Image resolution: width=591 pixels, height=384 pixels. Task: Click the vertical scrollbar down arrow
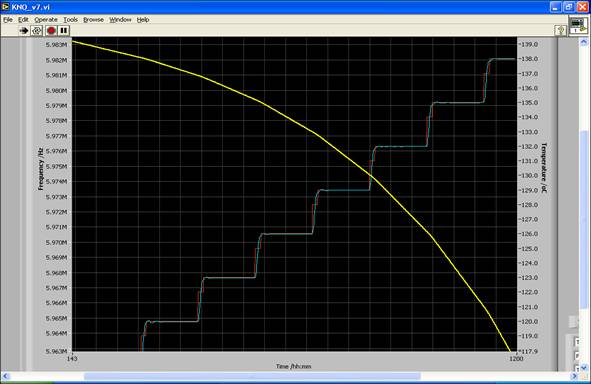(583, 367)
